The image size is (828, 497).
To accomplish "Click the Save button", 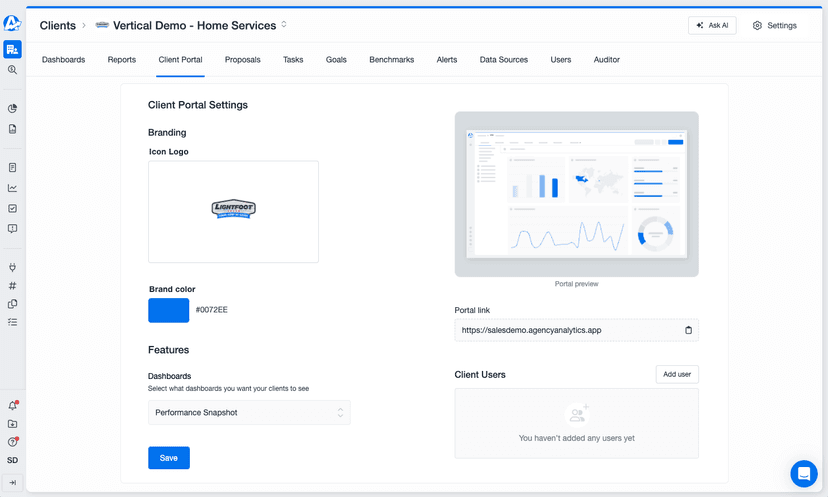I will coord(168,458).
